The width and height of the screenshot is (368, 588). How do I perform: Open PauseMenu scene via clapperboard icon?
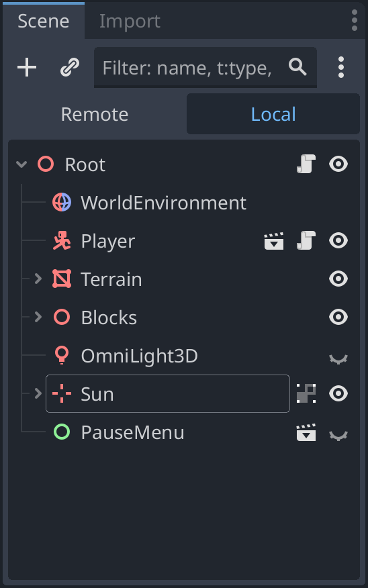click(x=306, y=432)
